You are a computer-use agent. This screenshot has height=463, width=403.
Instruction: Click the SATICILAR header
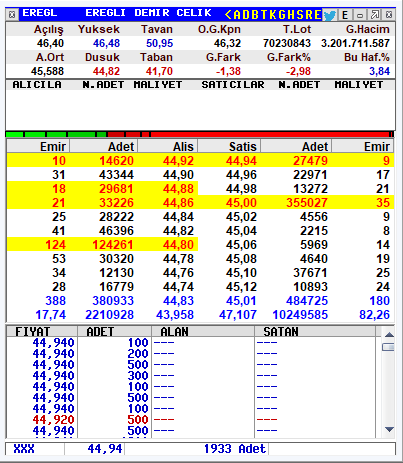[233, 85]
